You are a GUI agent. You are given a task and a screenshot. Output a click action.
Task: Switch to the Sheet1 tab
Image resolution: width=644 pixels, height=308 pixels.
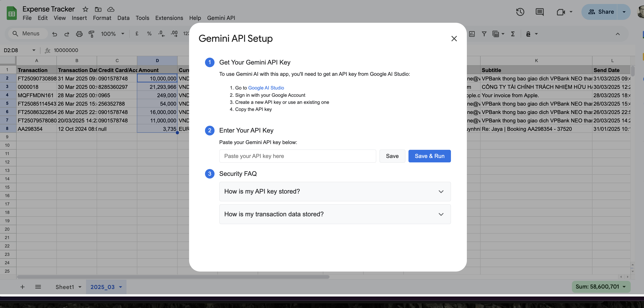(x=65, y=287)
